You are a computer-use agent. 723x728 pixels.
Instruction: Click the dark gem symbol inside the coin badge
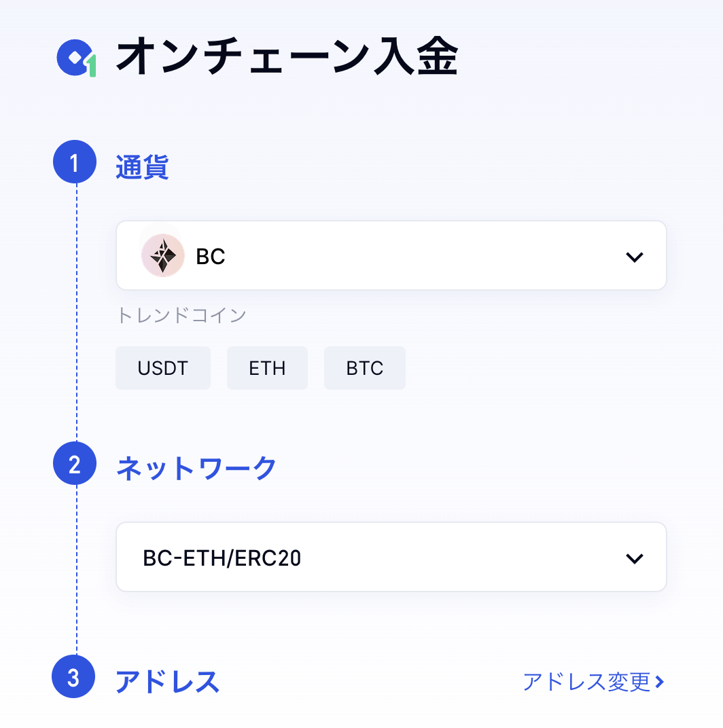[x=163, y=255]
